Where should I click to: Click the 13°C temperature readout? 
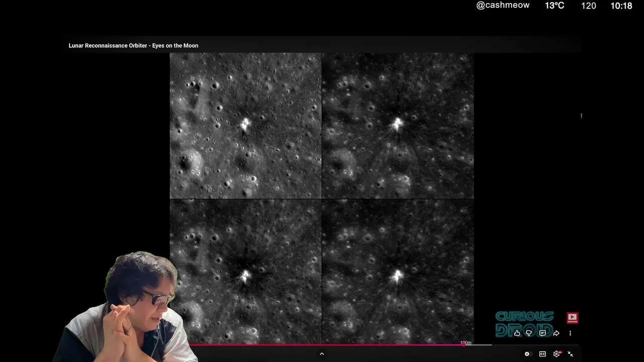coord(554,6)
